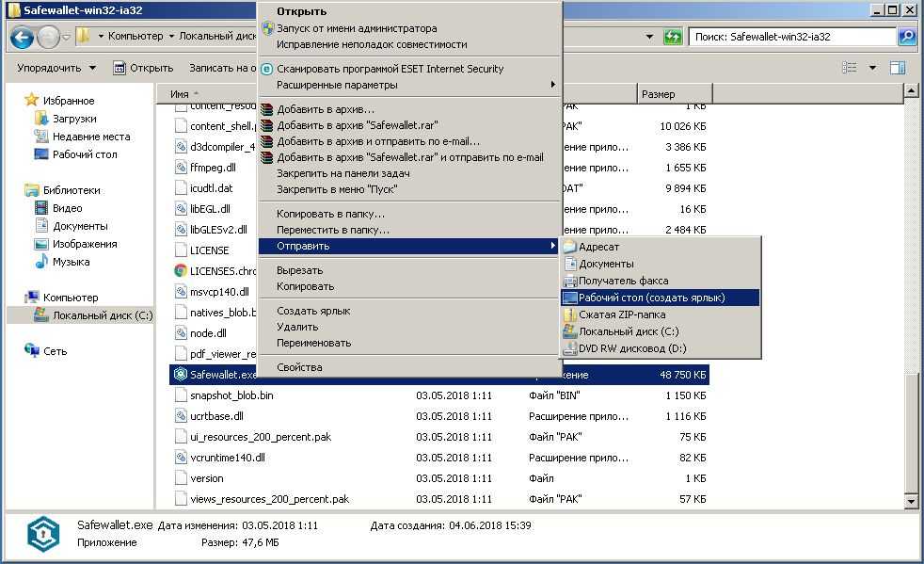The height and width of the screenshot is (564, 924).
Task: Choose Исправление неполадок совместимости
Action: coord(409,44)
